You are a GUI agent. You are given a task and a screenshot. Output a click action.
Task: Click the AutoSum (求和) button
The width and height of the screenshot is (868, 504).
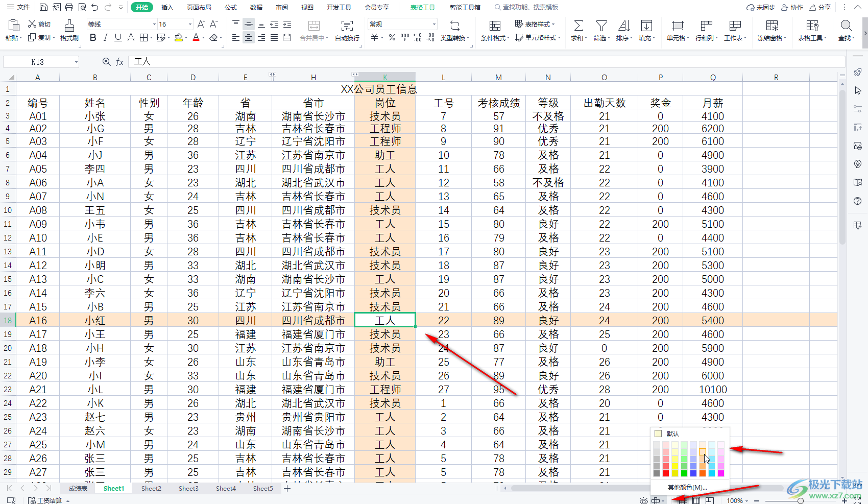click(578, 30)
